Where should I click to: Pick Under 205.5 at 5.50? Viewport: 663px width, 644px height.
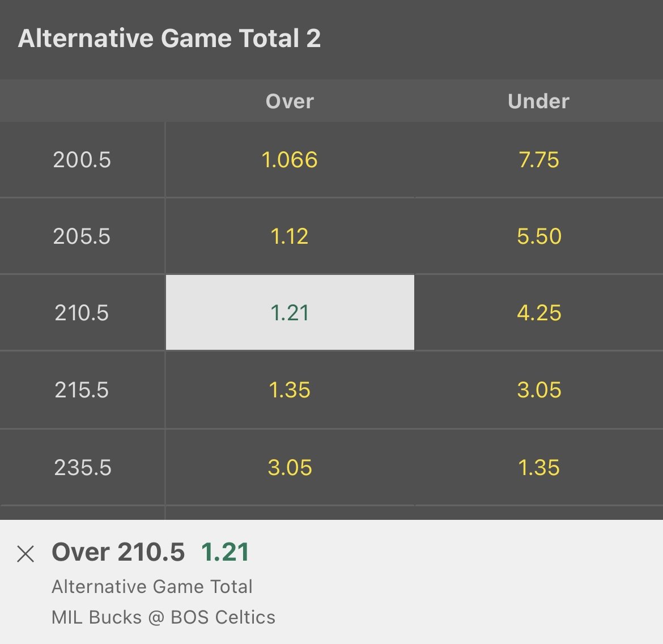coord(538,236)
